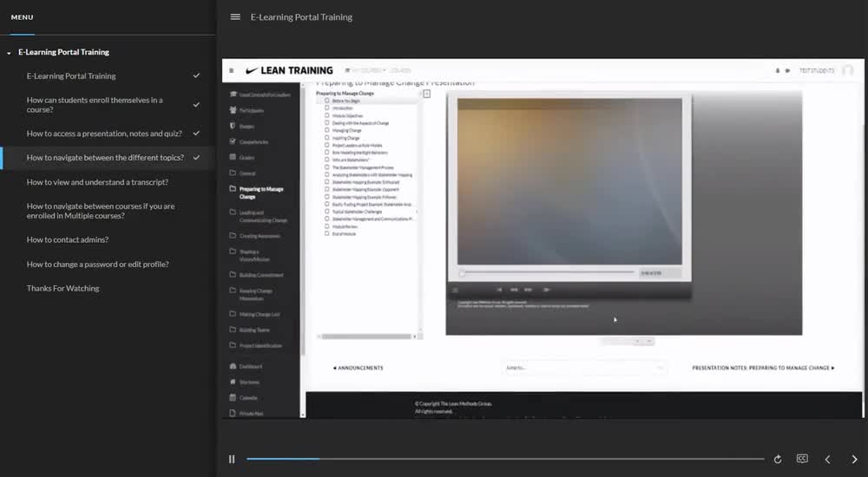Open the Building Teams section
Image resolution: width=868 pixels, height=477 pixels.
coord(250,330)
